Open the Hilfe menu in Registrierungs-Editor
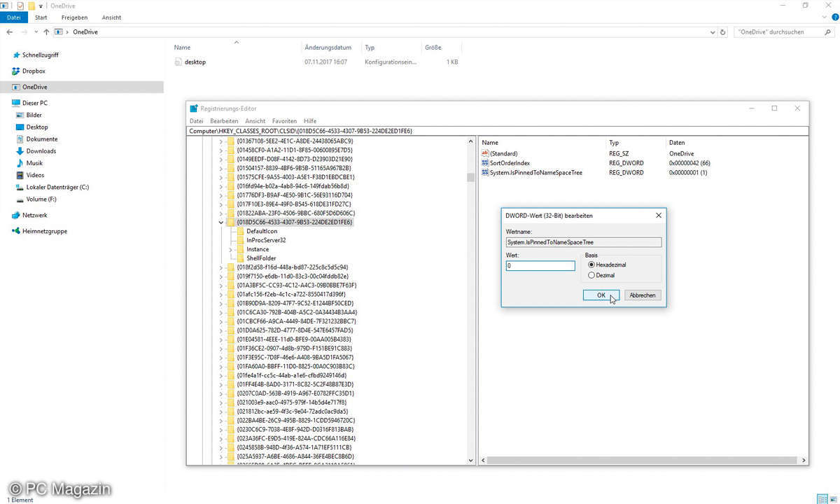Screen dimensions: 840x504 310,121
